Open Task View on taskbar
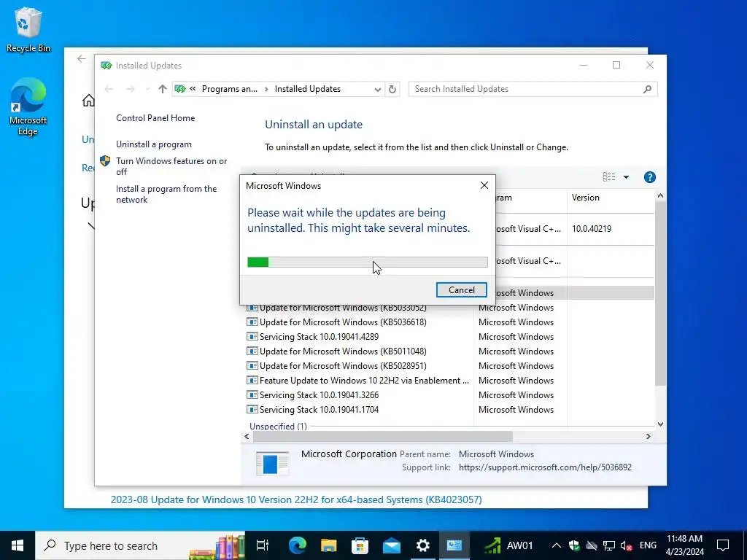This screenshot has height=560, width=747. point(263,545)
